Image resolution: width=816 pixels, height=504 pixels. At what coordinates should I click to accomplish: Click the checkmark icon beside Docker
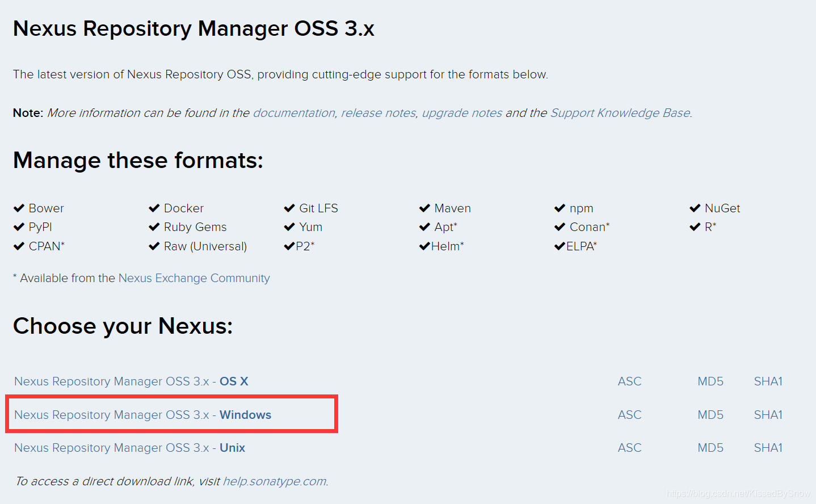[x=154, y=208]
